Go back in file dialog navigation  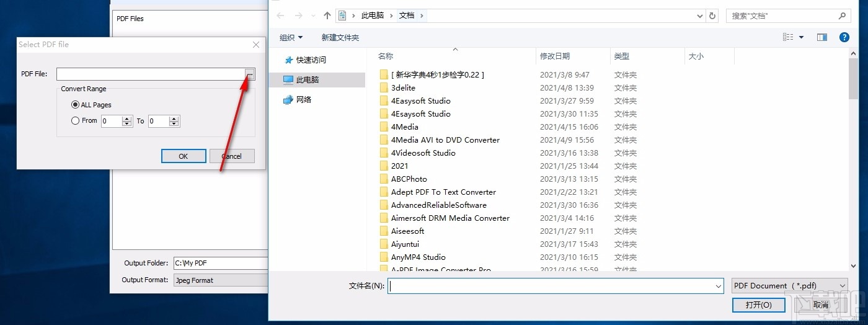tap(281, 16)
